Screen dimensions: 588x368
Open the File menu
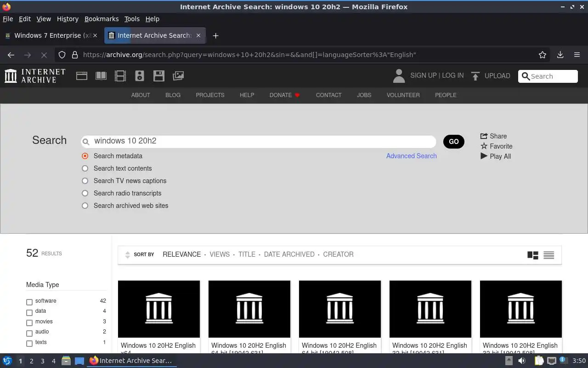(x=8, y=19)
